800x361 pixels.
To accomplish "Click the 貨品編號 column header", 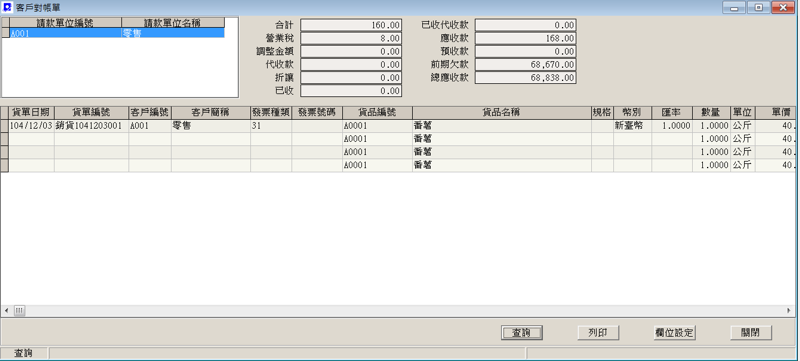I will [x=378, y=113].
